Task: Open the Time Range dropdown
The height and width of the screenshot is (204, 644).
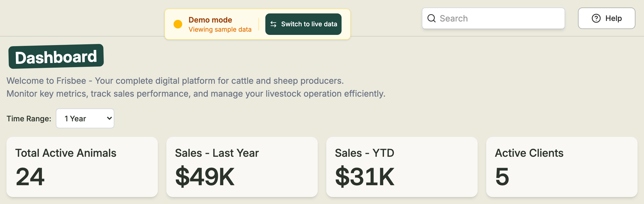Action: click(x=85, y=118)
